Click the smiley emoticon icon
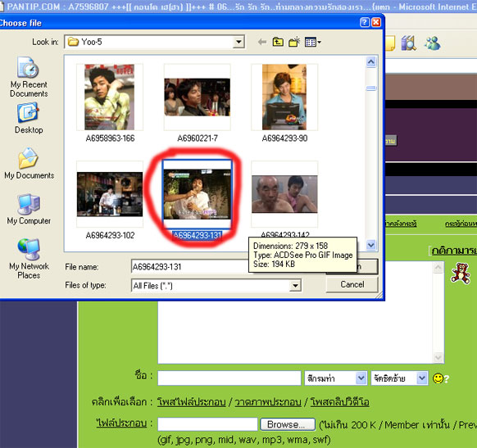477x448 pixels. coord(438,378)
